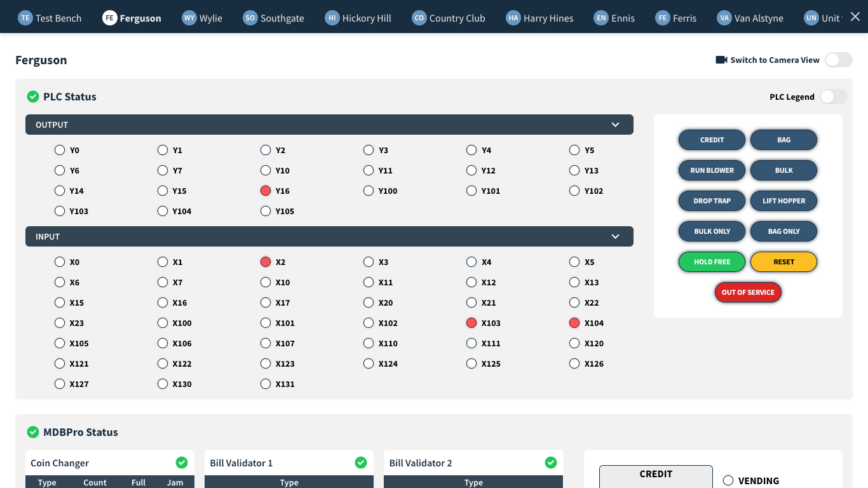Click the TE badge on the Test Bench tab

[25, 18]
